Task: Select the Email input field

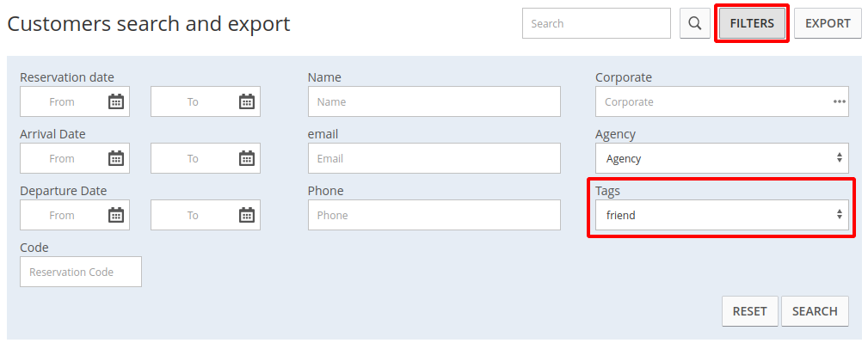Action: [x=434, y=158]
